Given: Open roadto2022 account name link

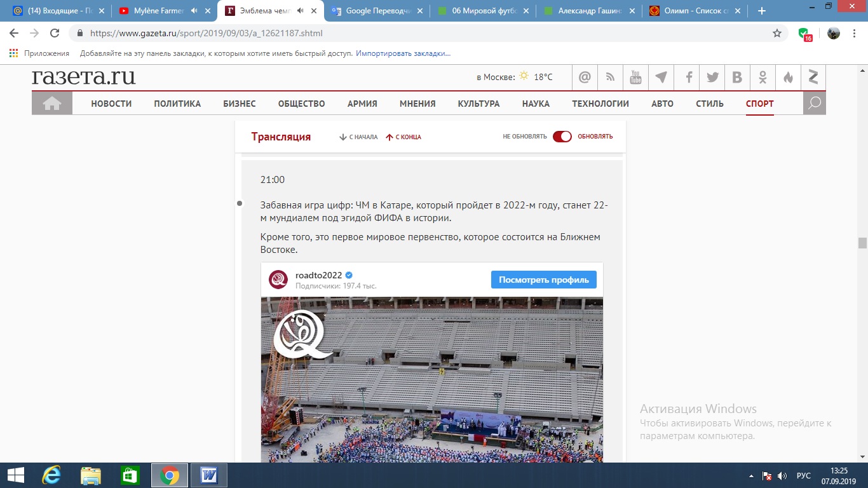Looking at the screenshot, I should click(x=319, y=275).
